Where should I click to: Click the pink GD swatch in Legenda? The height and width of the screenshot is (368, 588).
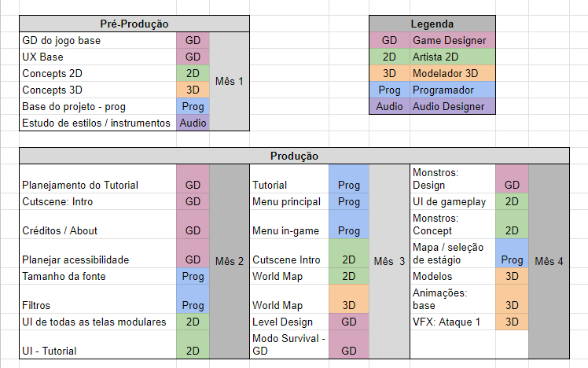389,40
